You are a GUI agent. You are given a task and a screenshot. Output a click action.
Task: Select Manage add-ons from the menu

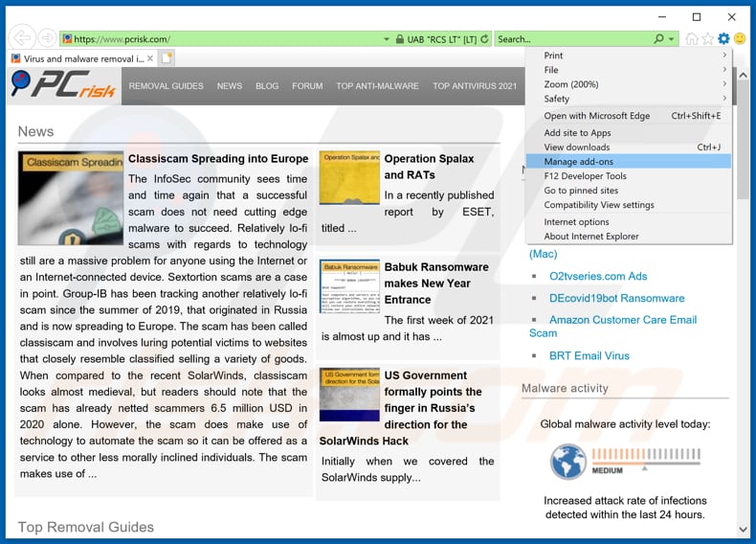[579, 162]
